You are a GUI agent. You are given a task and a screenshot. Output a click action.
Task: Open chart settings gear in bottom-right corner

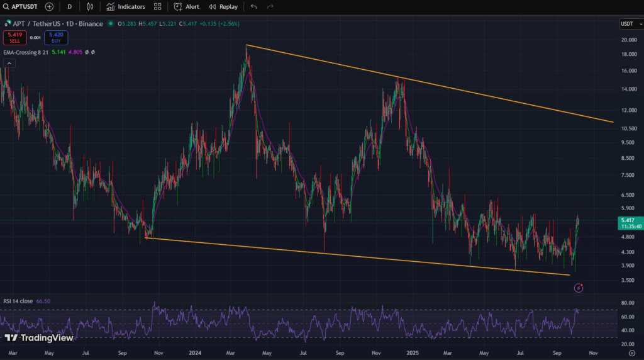click(x=632, y=354)
